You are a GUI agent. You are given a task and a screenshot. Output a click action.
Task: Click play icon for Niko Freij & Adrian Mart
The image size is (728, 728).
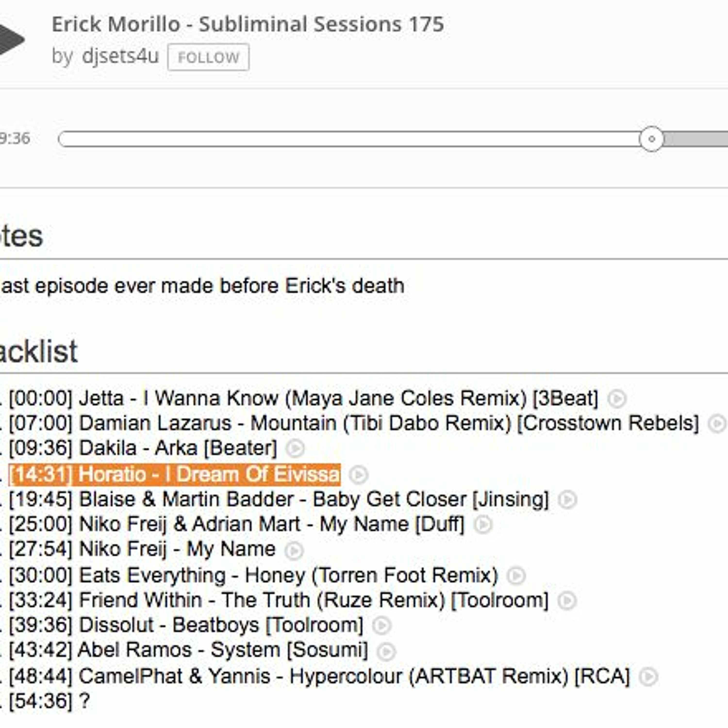pyautogui.click(x=483, y=524)
